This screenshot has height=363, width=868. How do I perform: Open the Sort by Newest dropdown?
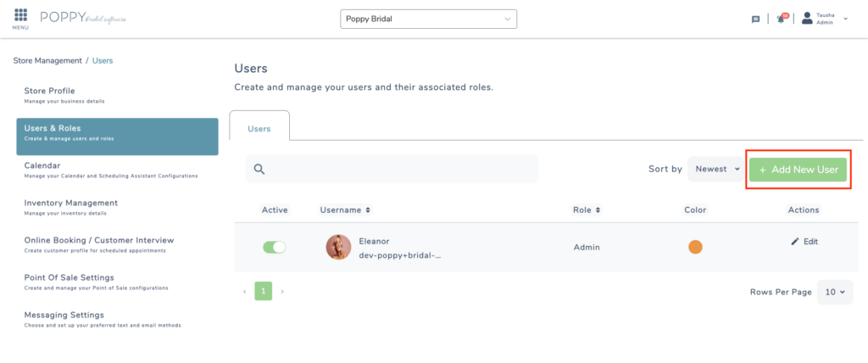715,169
